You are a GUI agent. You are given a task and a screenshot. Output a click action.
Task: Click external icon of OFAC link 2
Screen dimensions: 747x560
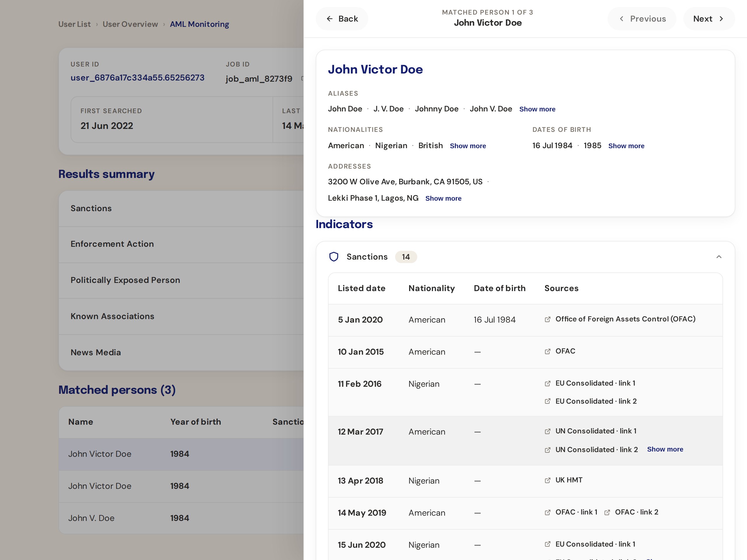coord(607,512)
